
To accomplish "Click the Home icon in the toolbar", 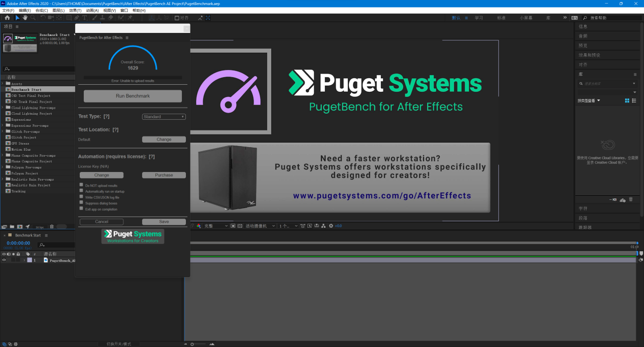I will [x=7, y=18].
